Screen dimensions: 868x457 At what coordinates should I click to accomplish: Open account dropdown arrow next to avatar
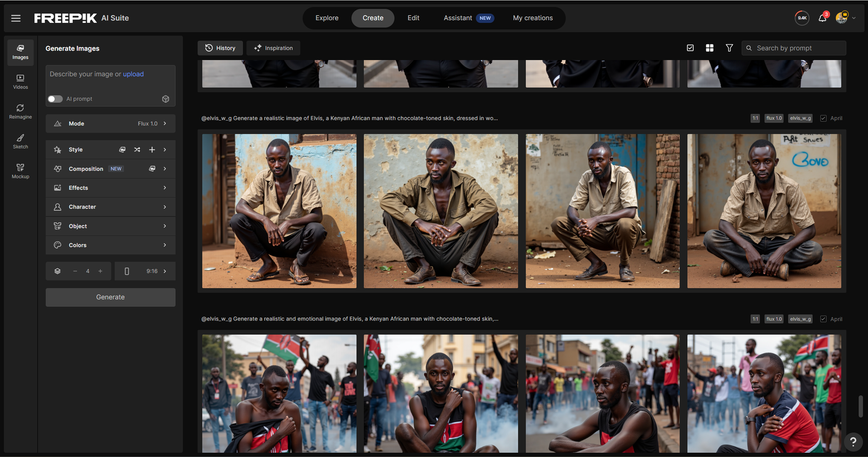pyautogui.click(x=854, y=18)
